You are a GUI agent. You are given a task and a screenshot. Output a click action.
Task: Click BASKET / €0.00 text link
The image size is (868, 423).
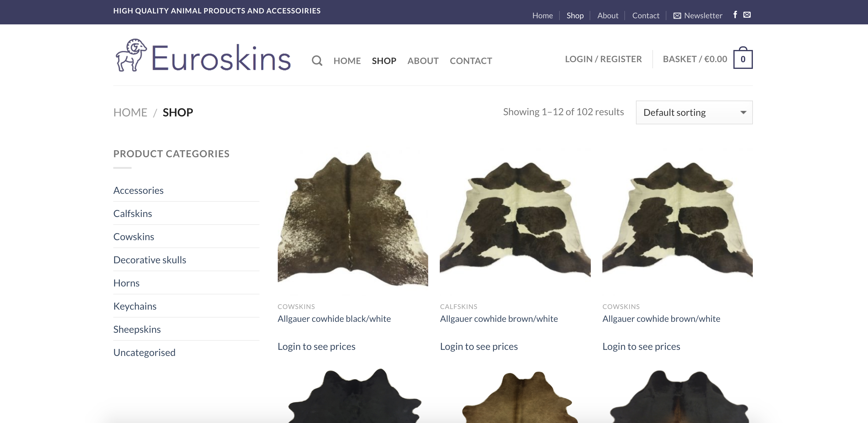(x=695, y=59)
